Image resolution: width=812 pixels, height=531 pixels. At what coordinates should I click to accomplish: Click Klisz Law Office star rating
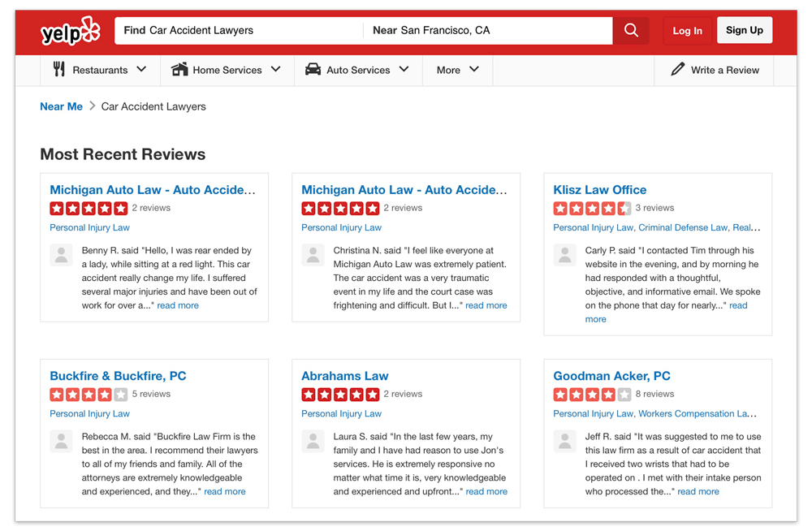tap(592, 208)
